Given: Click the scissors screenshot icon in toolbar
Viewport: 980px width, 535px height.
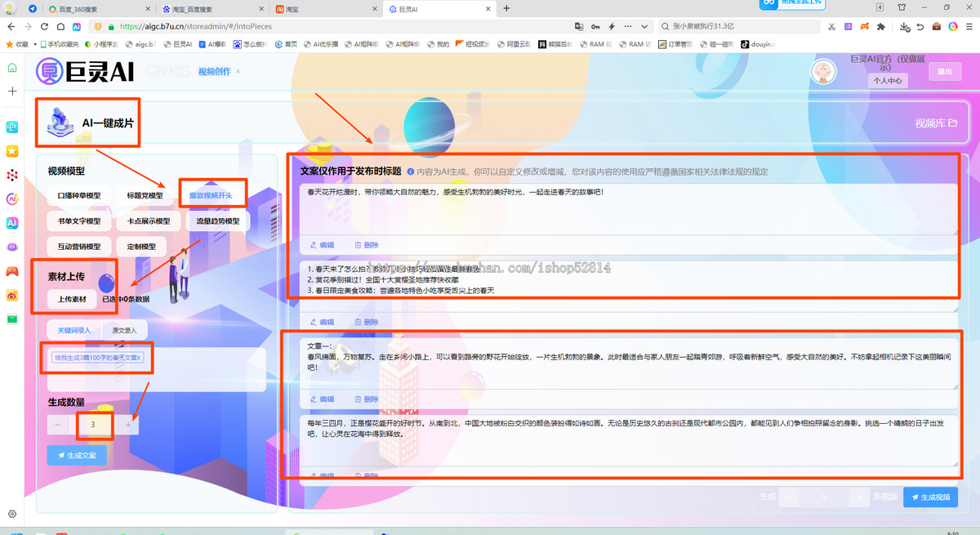Looking at the screenshot, I should (x=831, y=26).
